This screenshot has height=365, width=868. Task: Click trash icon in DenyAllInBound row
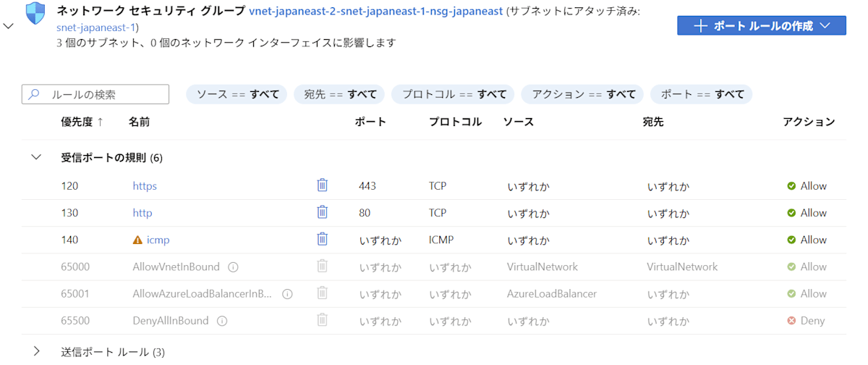(323, 319)
